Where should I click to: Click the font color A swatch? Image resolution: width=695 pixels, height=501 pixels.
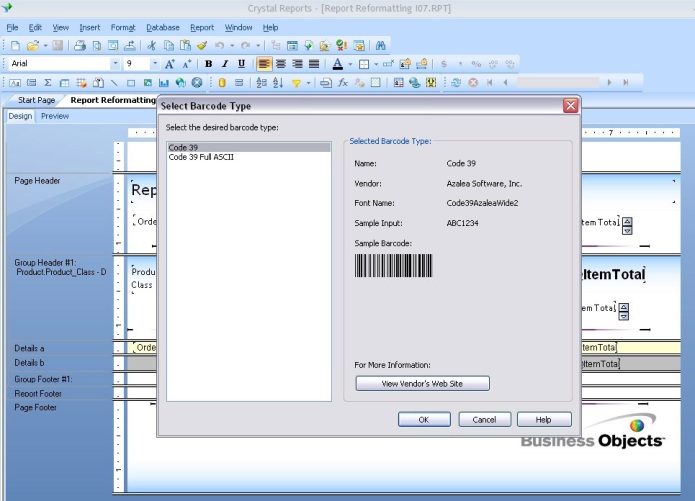pos(337,64)
